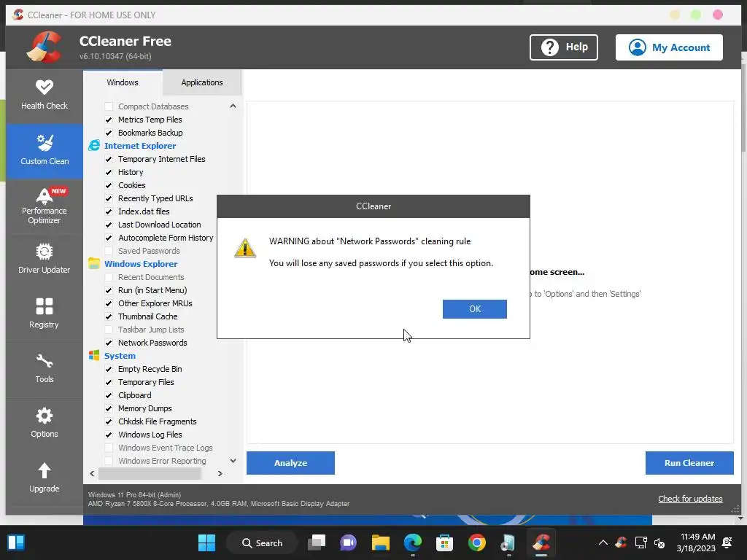This screenshot has height=560, width=747.
Task: Select the Custom Clean broom icon
Action: click(44, 142)
